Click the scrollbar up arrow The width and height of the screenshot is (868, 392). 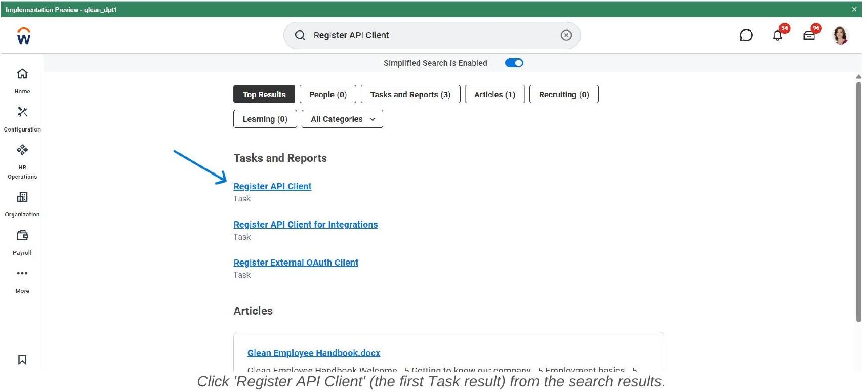pos(858,77)
